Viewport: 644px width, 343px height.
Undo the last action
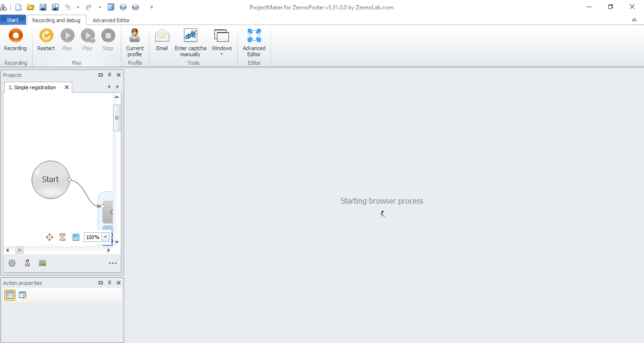tap(67, 7)
